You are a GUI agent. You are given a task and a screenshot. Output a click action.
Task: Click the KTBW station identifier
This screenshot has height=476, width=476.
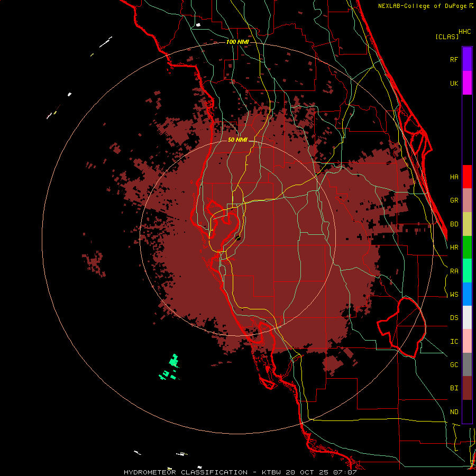(x=271, y=472)
